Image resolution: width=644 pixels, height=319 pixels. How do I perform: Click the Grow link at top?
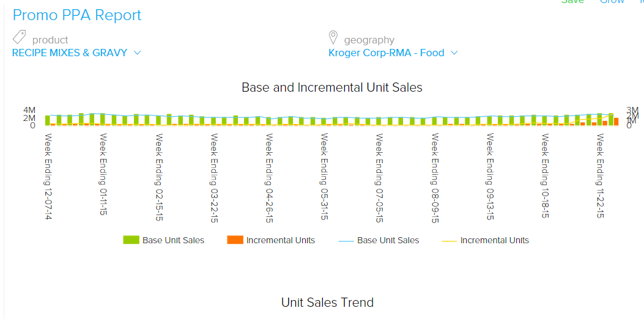click(x=612, y=2)
